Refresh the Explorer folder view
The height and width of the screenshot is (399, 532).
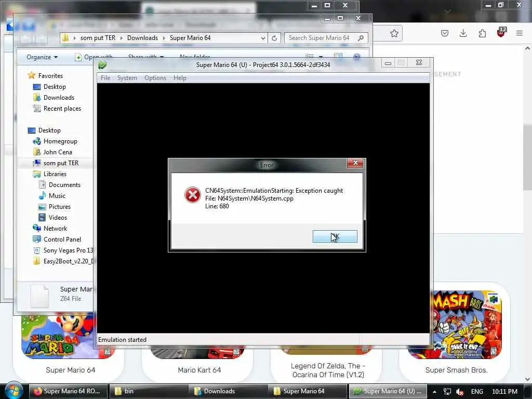tap(274, 38)
